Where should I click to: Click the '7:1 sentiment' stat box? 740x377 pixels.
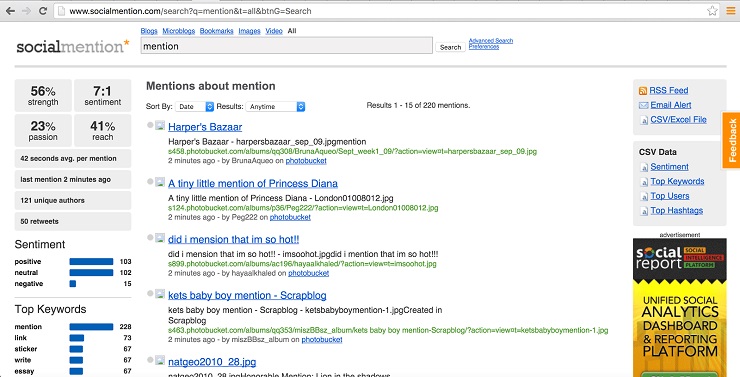[x=102, y=95]
